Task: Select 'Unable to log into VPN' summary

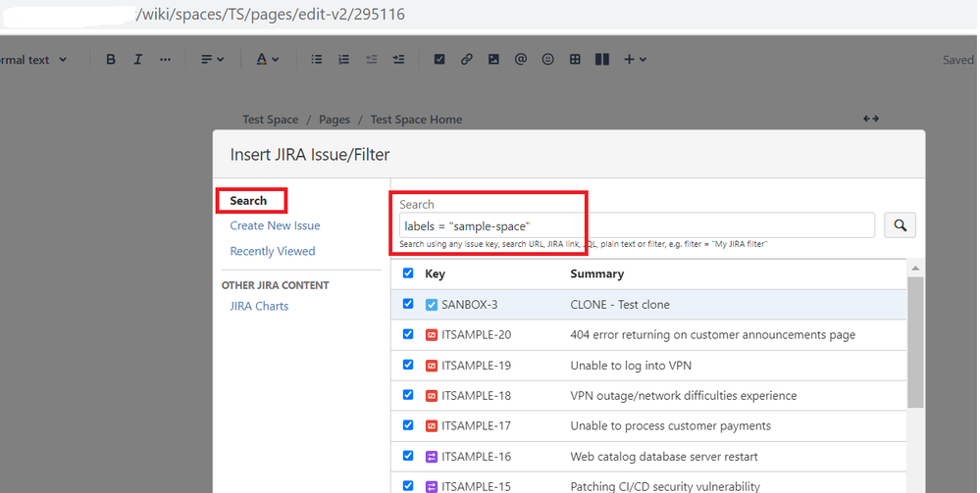Action: tap(631, 366)
